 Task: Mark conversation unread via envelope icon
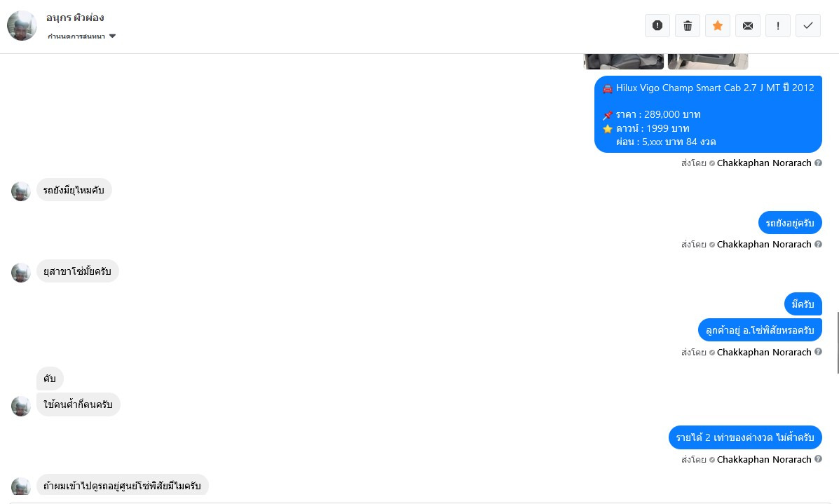(x=747, y=26)
